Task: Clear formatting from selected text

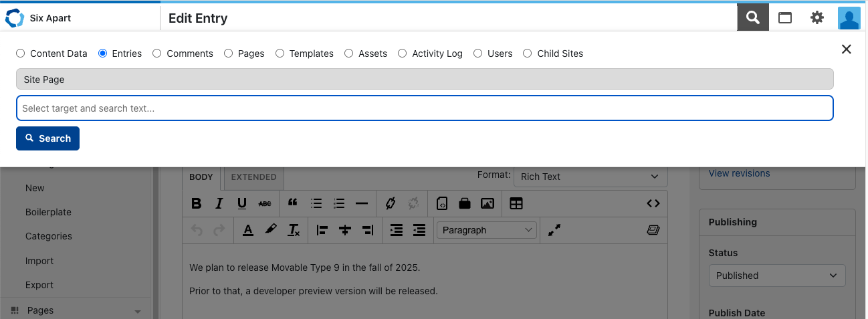Action: click(294, 230)
